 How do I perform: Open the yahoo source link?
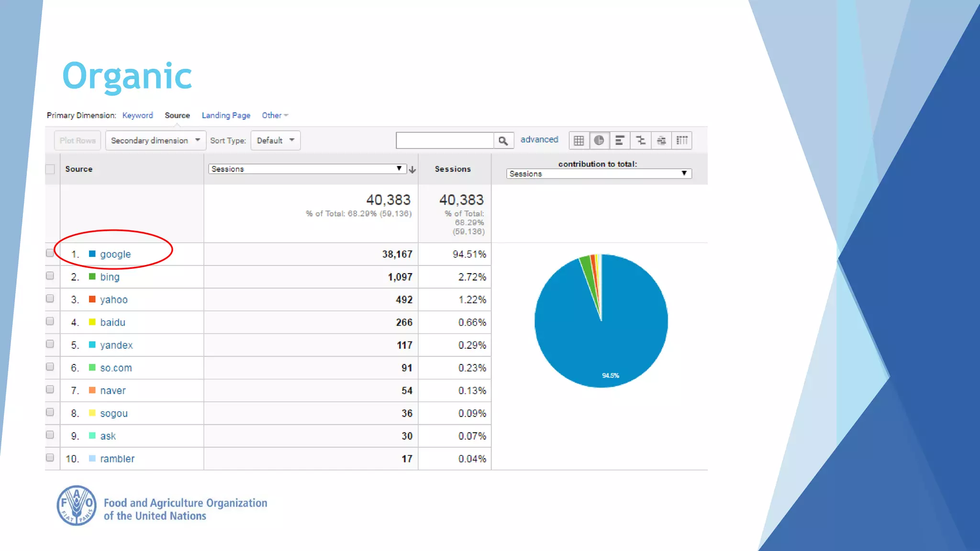(114, 300)
